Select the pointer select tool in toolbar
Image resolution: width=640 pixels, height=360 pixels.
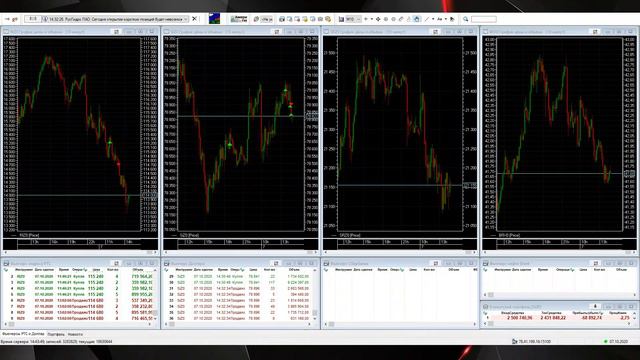coord(452,19)
